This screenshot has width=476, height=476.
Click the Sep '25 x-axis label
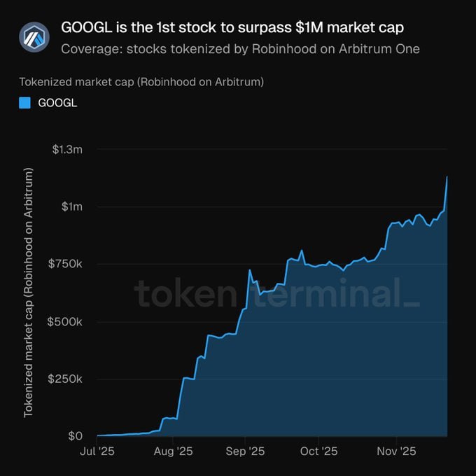pos(246,451)
